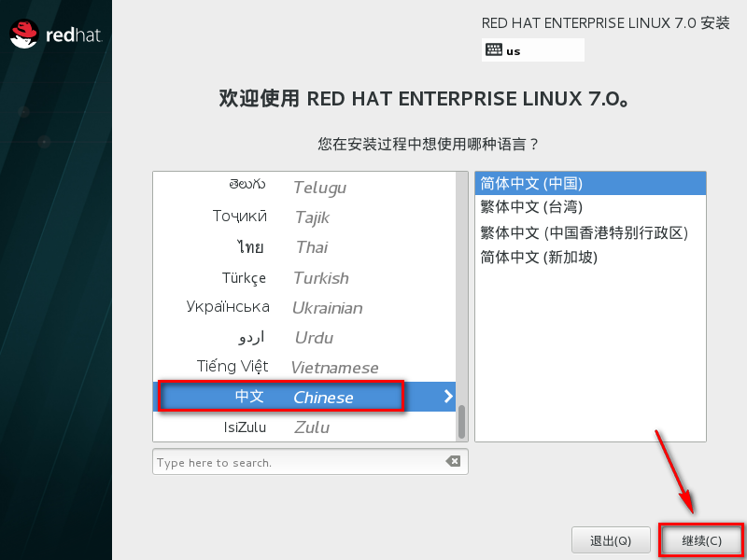Screen dimensions: 747x560
Task: Select the Ukrainian language entry
Action: point(280,307)
